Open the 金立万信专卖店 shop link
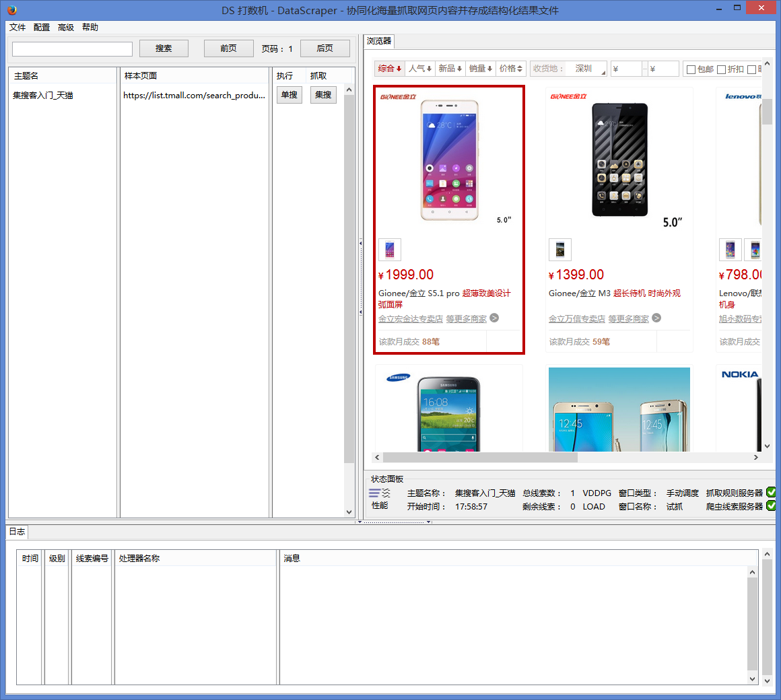The image size is (781, 700). [x=577, y=318]
